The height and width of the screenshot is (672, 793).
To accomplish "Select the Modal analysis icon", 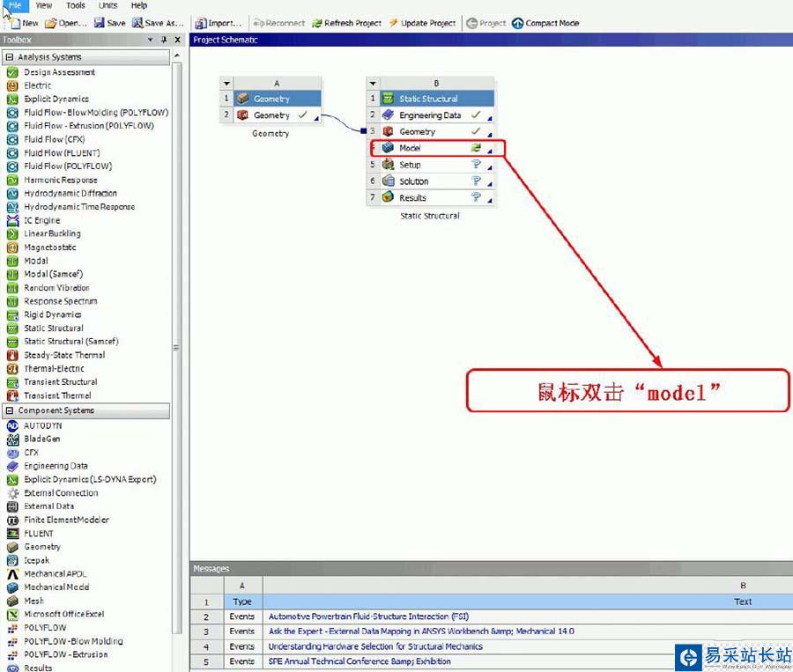I will coord(12,261).
